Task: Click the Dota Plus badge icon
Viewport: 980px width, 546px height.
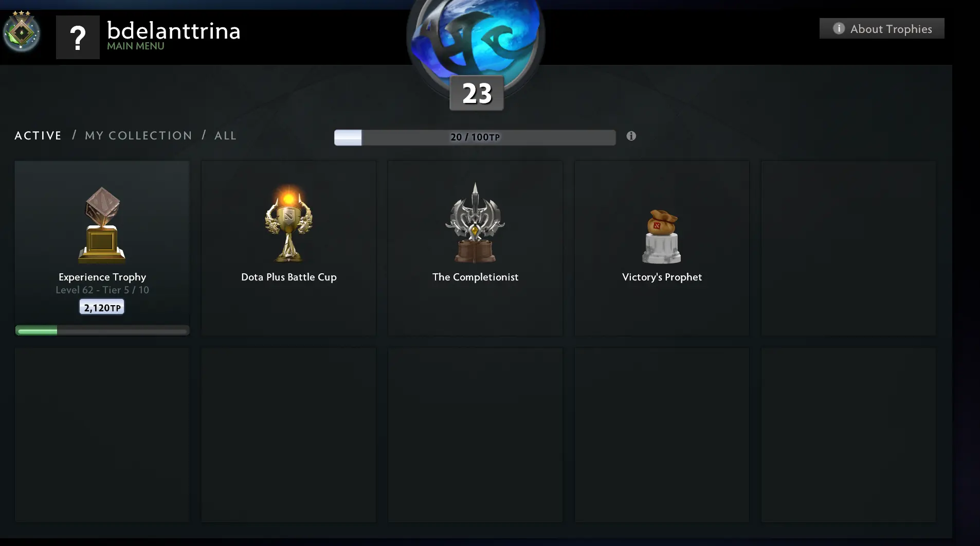Action: [21, 31]
